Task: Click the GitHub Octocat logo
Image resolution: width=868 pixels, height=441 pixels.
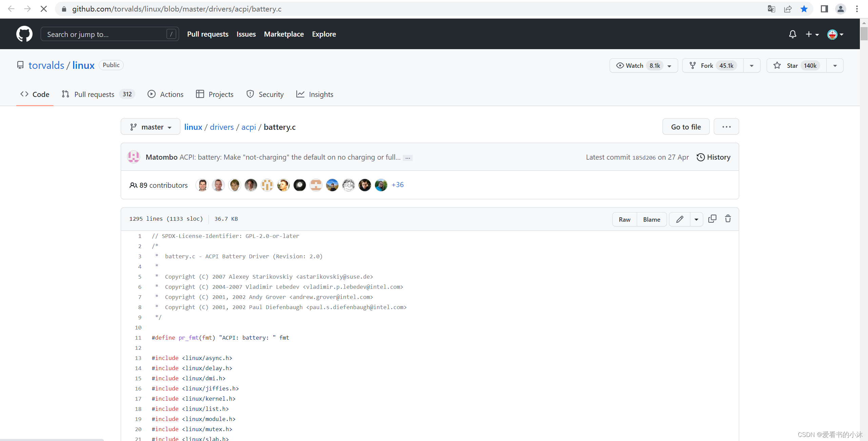Action: coord(24,34)
